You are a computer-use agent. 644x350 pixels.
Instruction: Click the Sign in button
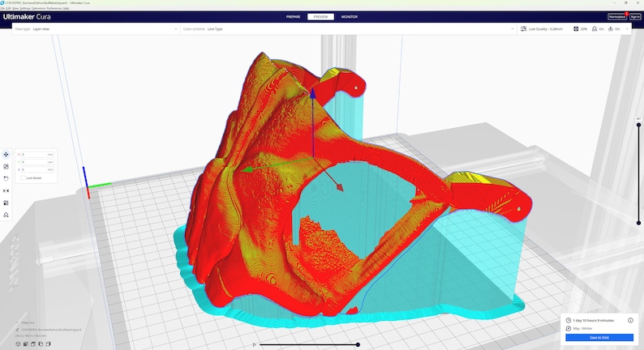click(x=635, y=17)
